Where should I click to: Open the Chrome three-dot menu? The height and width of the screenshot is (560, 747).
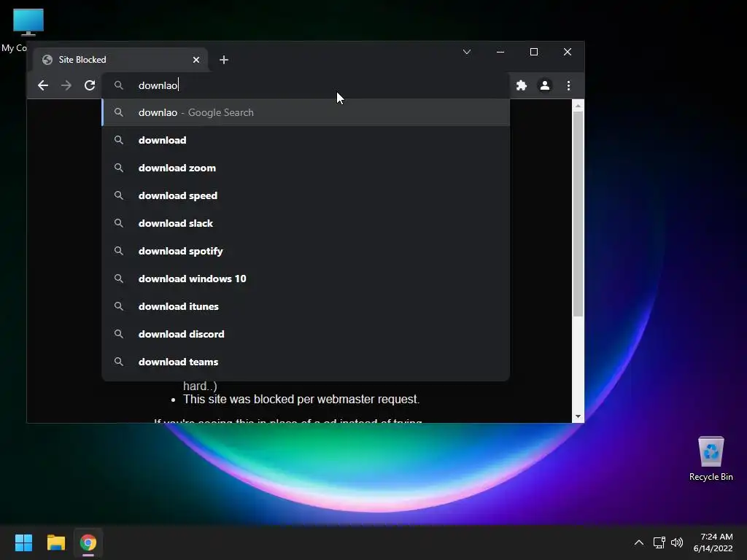click(x=568, y=85)
